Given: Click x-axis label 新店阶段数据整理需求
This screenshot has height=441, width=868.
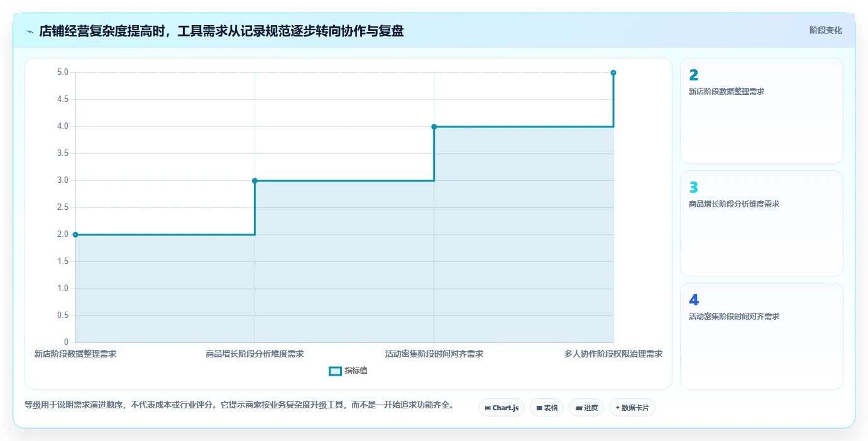Looking at the screenshot, I should point(75,354).
